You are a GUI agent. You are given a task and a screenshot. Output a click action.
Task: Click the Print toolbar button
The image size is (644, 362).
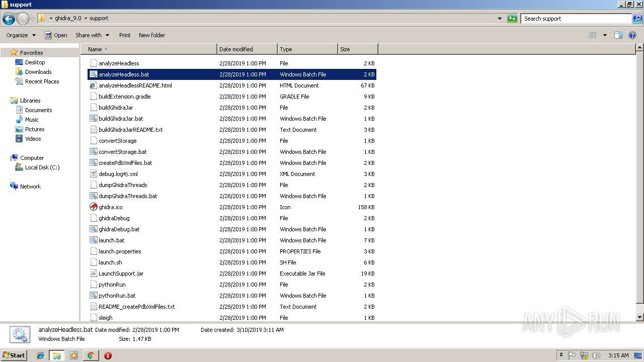[x=125, y=35]
